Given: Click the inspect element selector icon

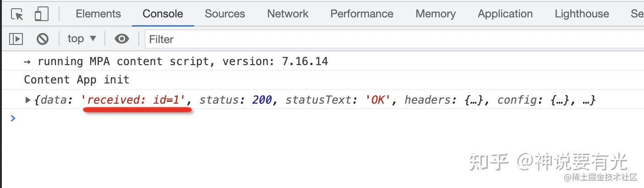Looking at the screenshot, I should pos(17,14).
